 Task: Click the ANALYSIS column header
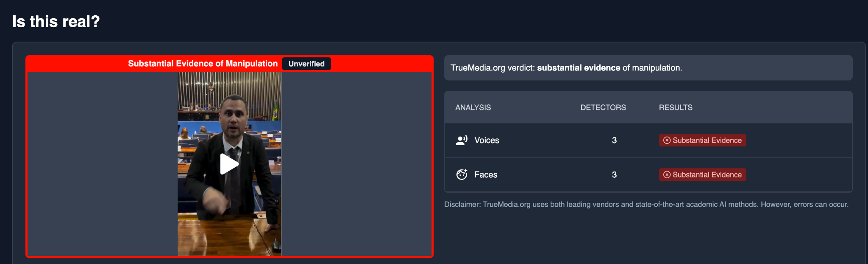point(473,107)
